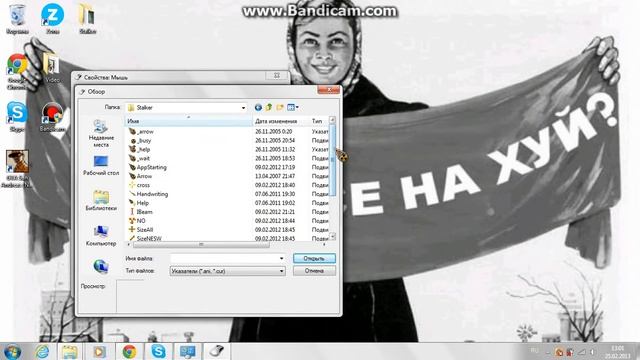Open Windows Explorer from the taskbar
Viewport: 640px width, 360px height.
point(69,351)
